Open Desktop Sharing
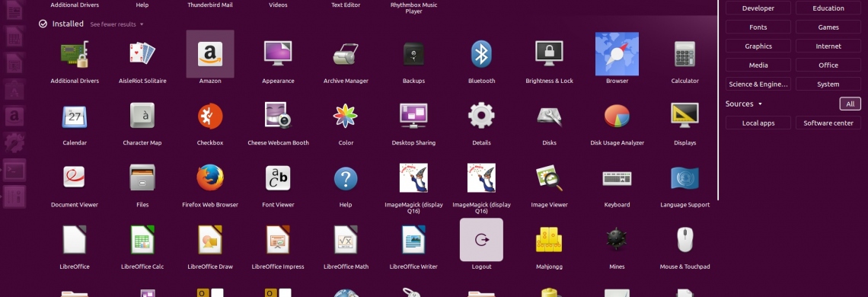 (413, 117)
